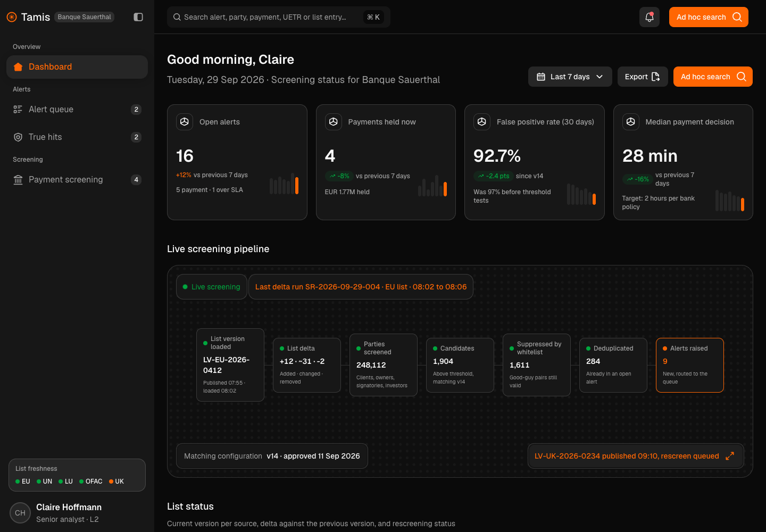Go to True hits page
The width and height of the screenshot is (766, 532).
tap(77, 137)
